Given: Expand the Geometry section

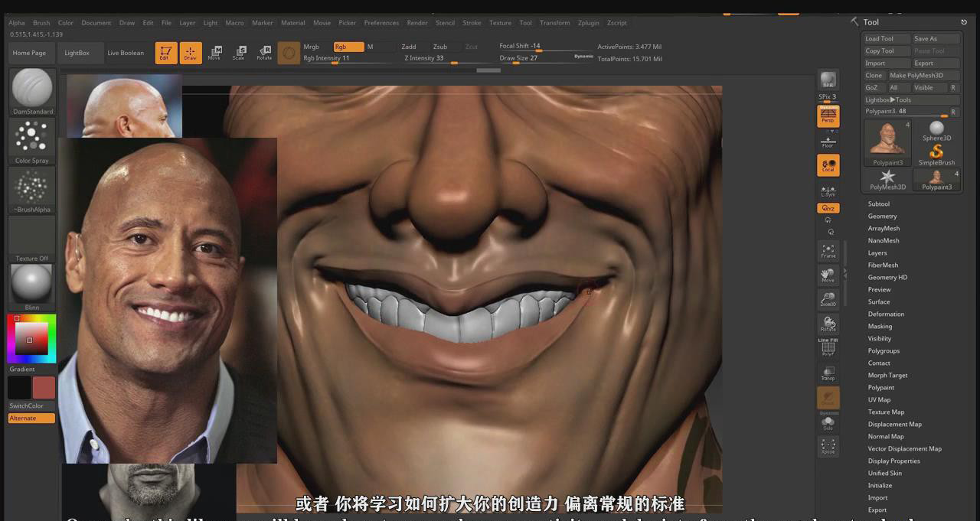Looking at the screenshot, I should 882,217.
